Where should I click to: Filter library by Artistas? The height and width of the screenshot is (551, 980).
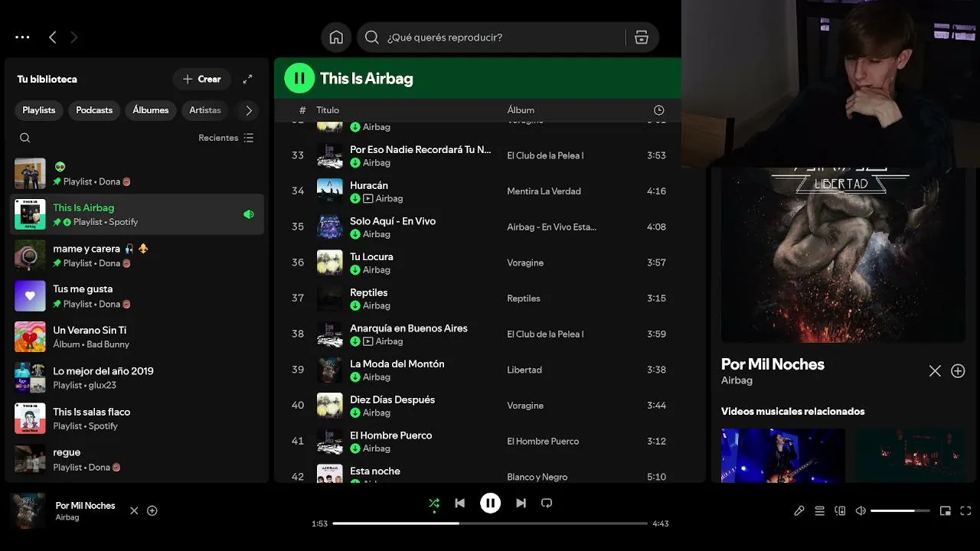(x=205, y=110)
